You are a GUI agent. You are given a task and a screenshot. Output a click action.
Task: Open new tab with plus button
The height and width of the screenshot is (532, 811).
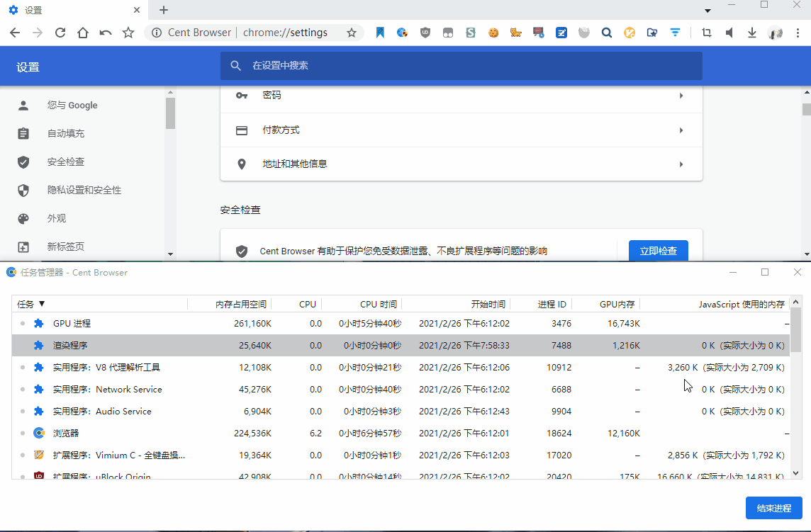tap(164, 10)
